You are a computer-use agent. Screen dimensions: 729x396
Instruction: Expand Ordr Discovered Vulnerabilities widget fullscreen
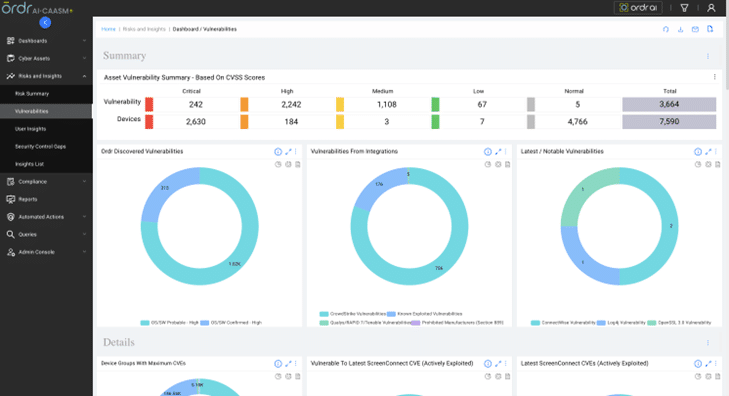pos(288,152)
